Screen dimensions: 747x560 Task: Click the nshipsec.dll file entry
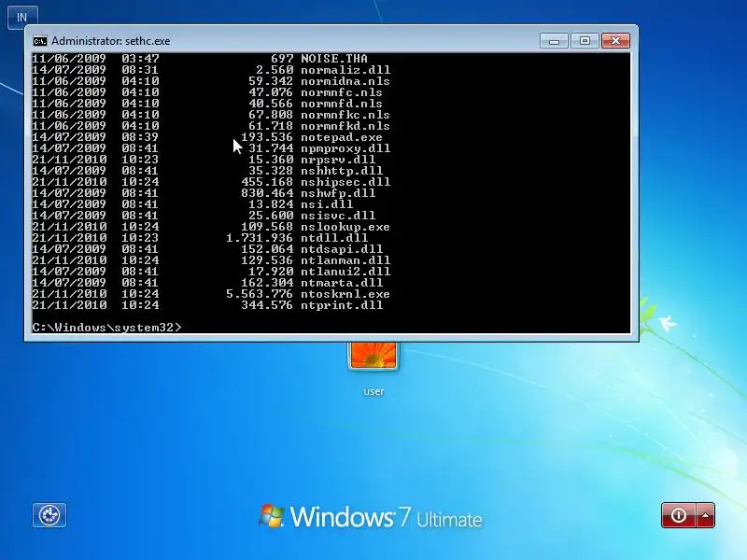(x=345, y=182)
